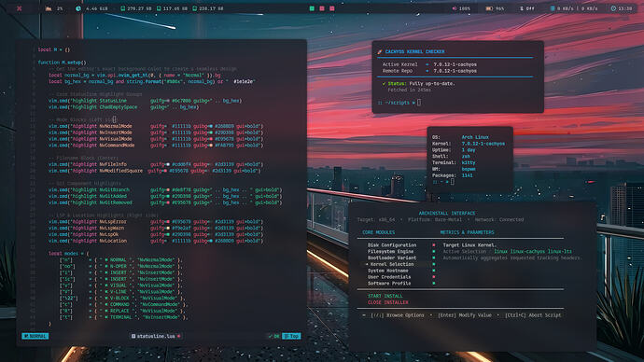Screen dimensions: 644x362
Task: Click the icon beside the Off status
Action: pyautogui.click(x=521, y=8)
